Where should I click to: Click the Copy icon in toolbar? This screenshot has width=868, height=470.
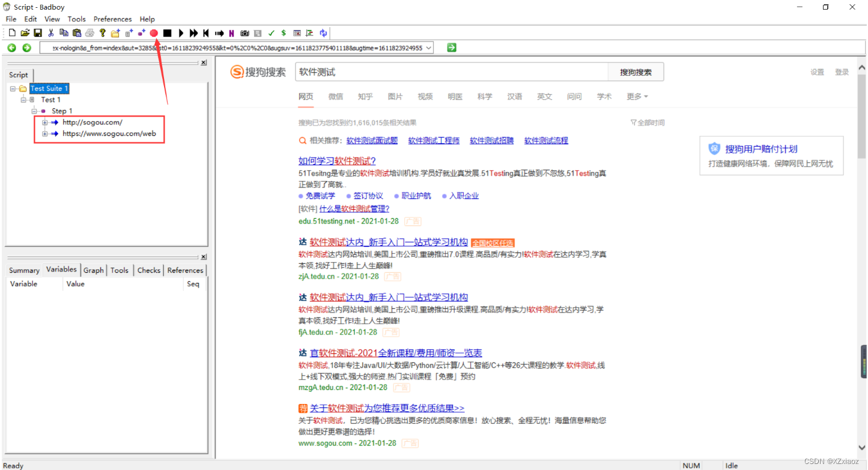[x=64, y=33]
